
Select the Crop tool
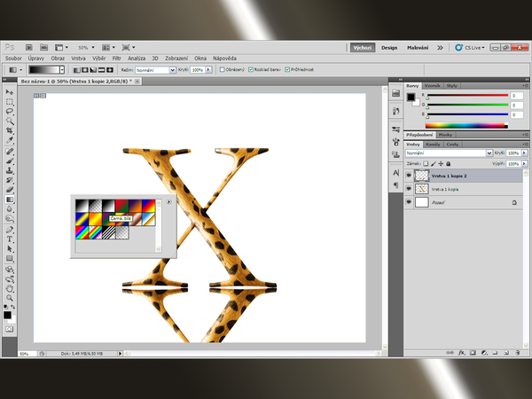pos(10,131)
